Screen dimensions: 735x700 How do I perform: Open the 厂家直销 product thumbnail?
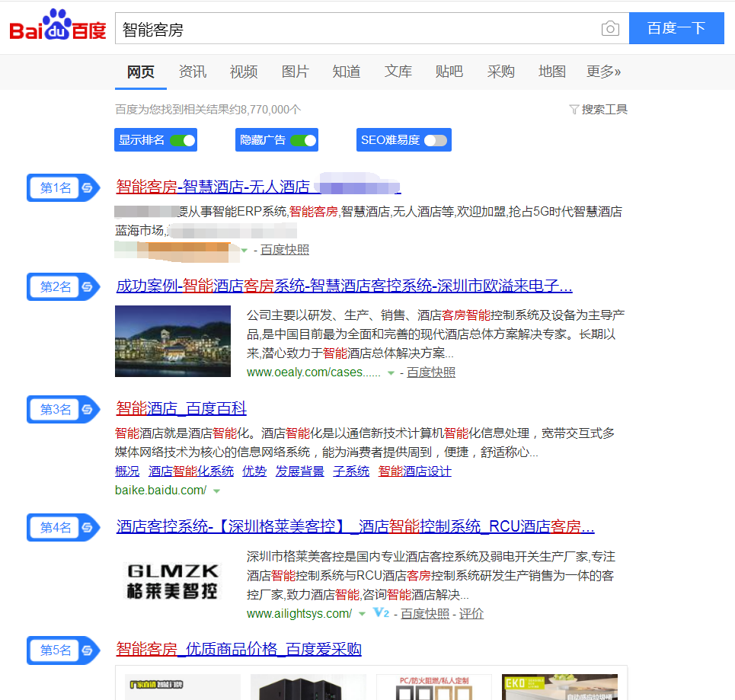click(183, 687)
